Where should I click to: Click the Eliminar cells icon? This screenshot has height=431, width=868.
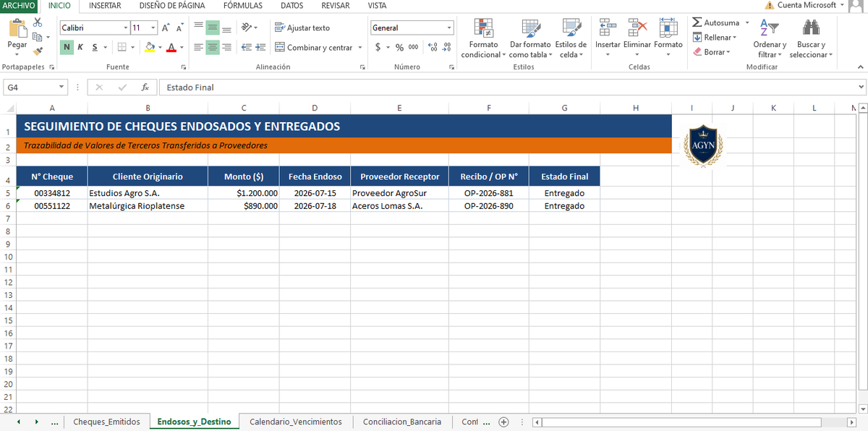point(637,27)
